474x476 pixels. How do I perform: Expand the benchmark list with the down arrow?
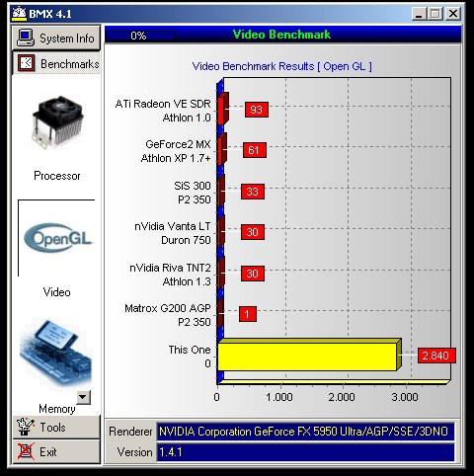[83, 397]
